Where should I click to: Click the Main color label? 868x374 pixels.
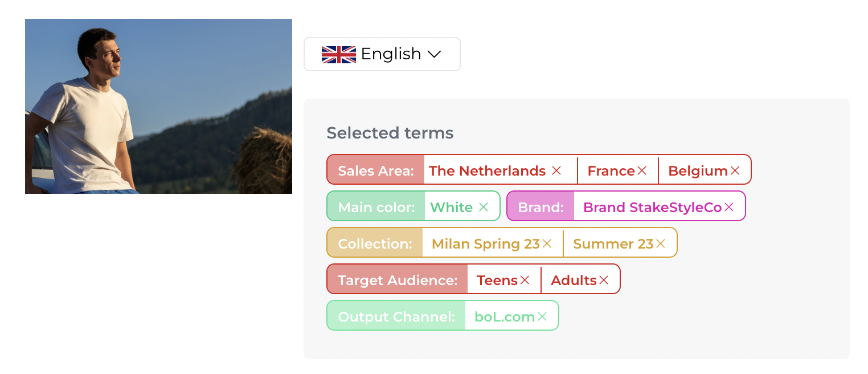376,208
